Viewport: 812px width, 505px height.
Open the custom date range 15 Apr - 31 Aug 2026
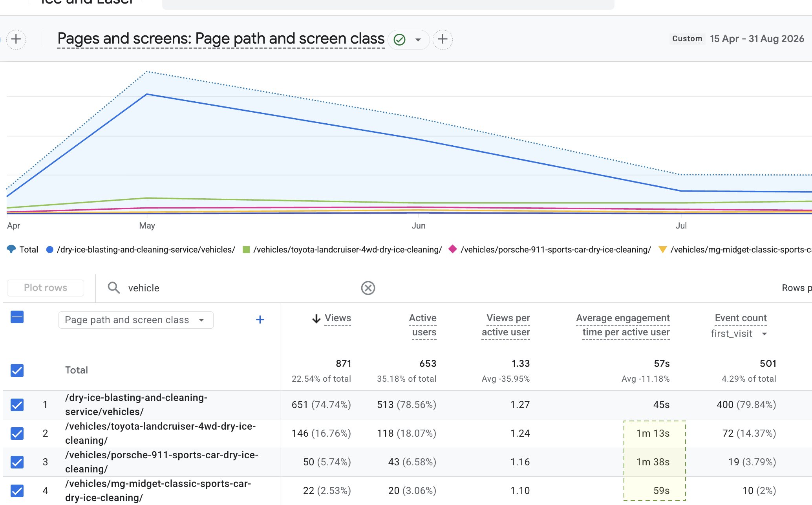[757, 39]
